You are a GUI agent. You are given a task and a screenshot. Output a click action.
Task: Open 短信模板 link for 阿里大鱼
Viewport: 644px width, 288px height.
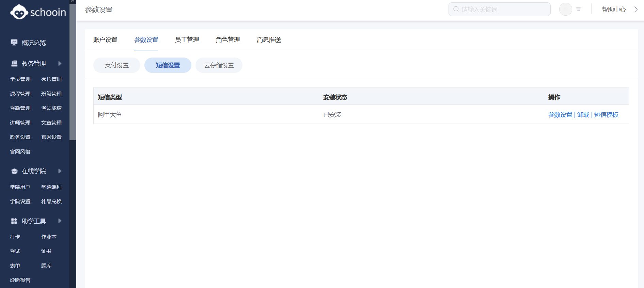(606, 115)
